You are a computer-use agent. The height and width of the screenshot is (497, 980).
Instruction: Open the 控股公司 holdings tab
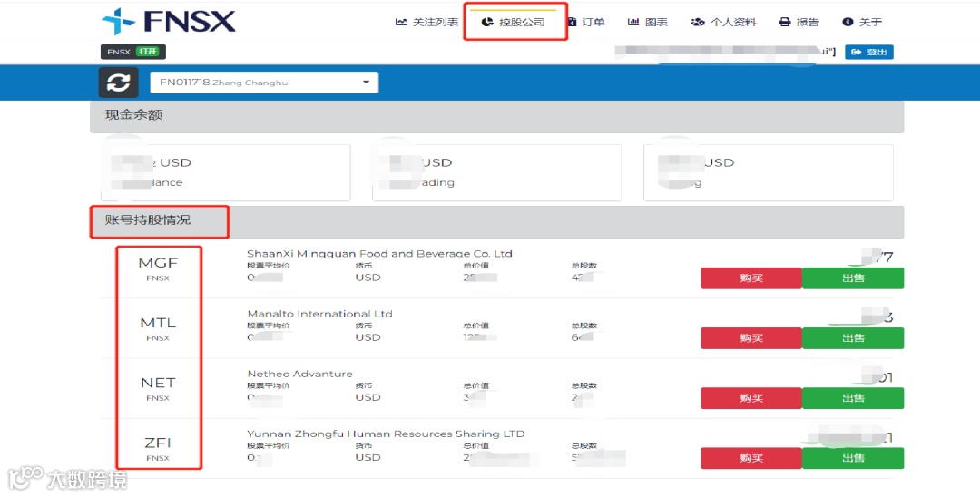(513, 22)
